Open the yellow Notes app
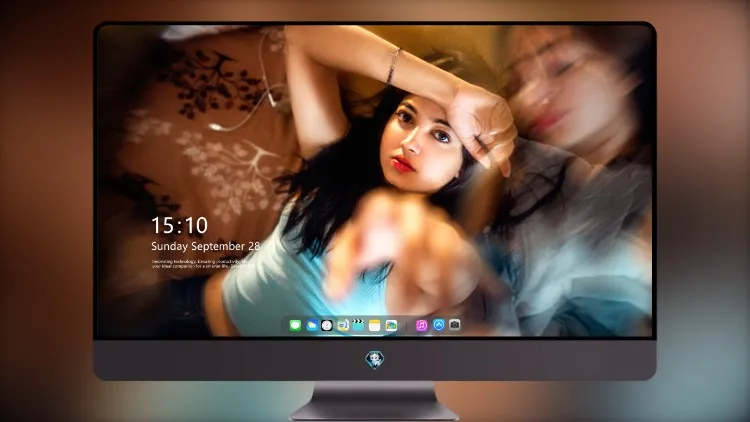This screenshot has height=422, width=750. click(375, 326)
